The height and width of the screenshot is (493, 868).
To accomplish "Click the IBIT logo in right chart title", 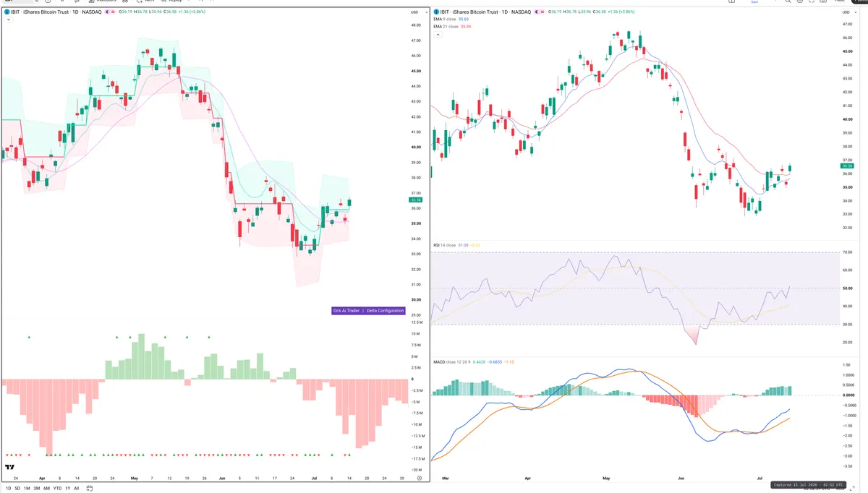I will coord(435,12).
